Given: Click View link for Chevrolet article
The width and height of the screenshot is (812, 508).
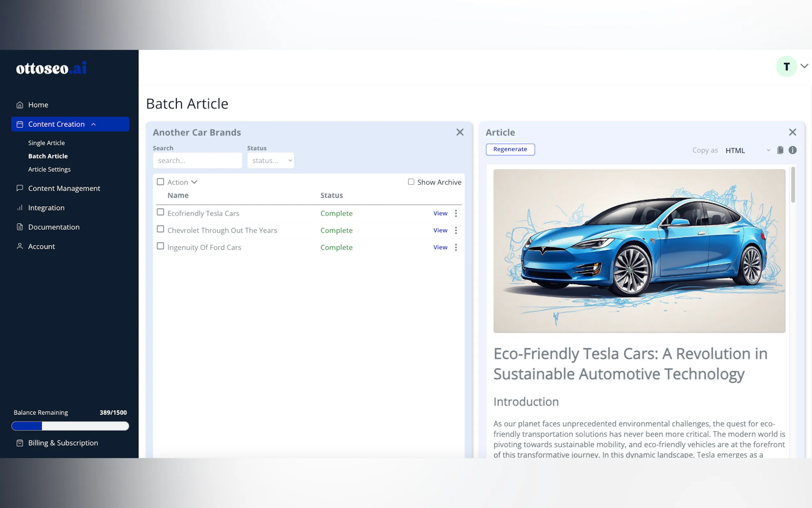Looking at the screenshot, I should pos(440,230).
